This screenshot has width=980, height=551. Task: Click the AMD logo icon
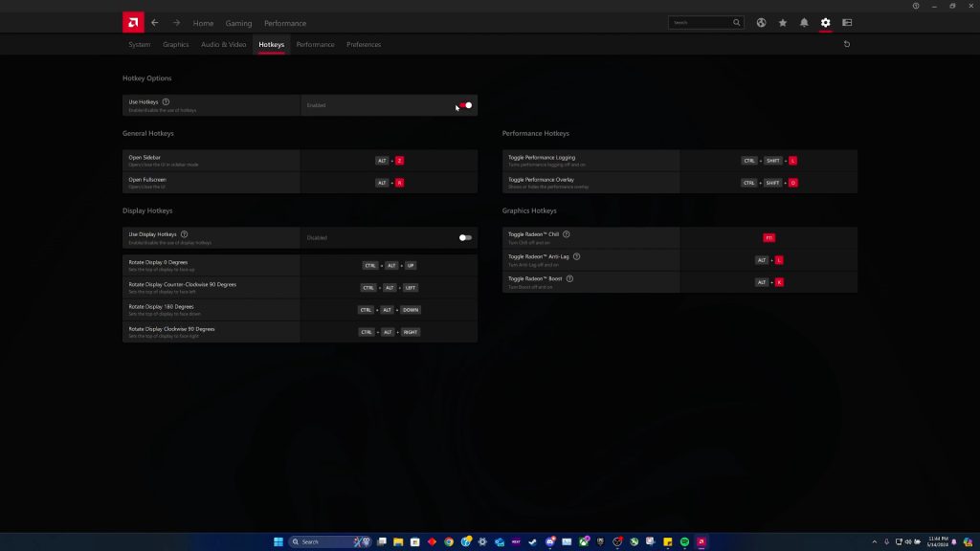[x=133, y=22]
